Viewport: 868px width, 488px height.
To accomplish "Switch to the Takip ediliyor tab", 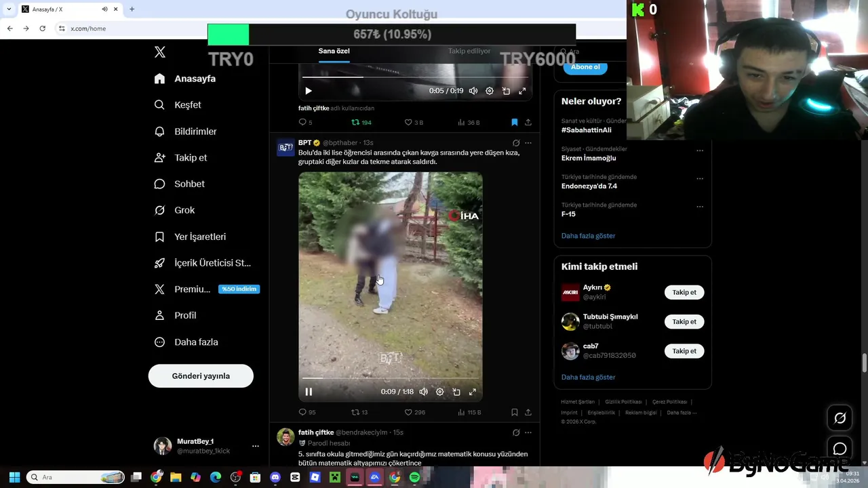I will pos(469,52).
